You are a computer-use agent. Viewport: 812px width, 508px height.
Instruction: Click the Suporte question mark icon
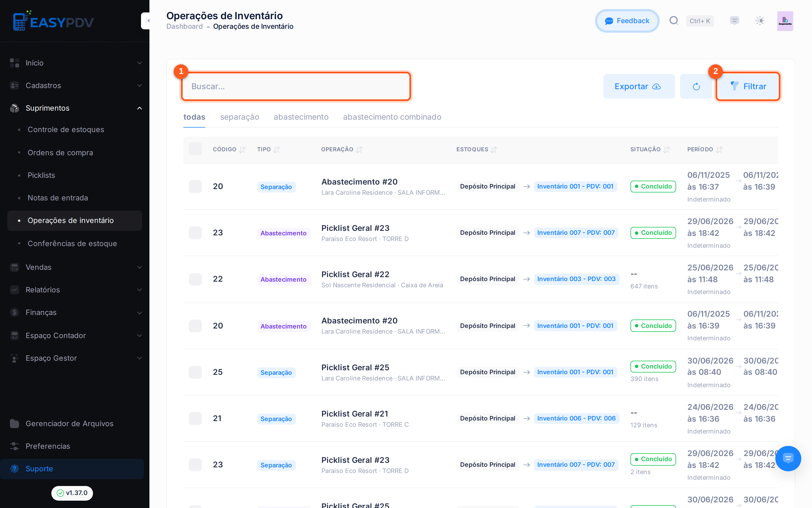14,469
